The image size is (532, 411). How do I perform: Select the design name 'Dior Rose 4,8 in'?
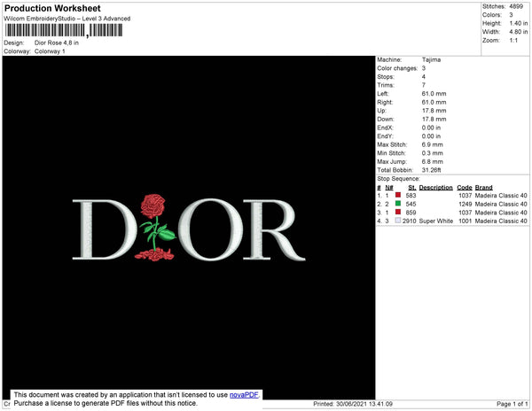click(57, 43)
